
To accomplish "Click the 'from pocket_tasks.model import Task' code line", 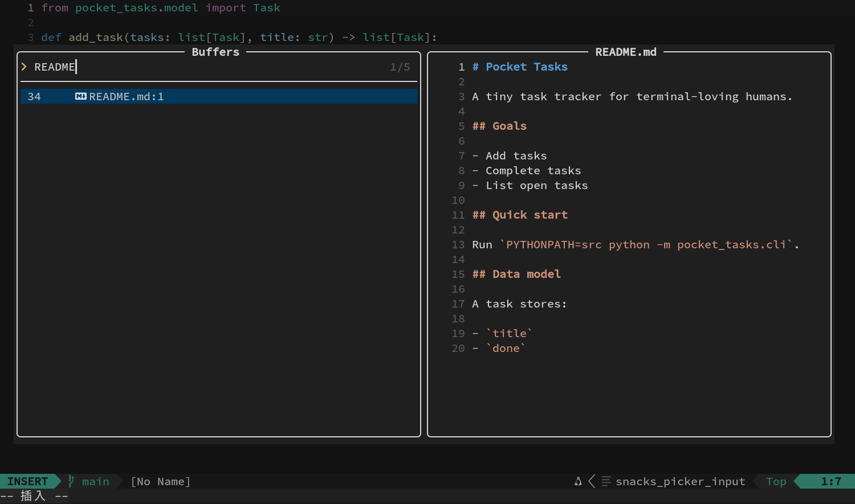I will 161,7.
